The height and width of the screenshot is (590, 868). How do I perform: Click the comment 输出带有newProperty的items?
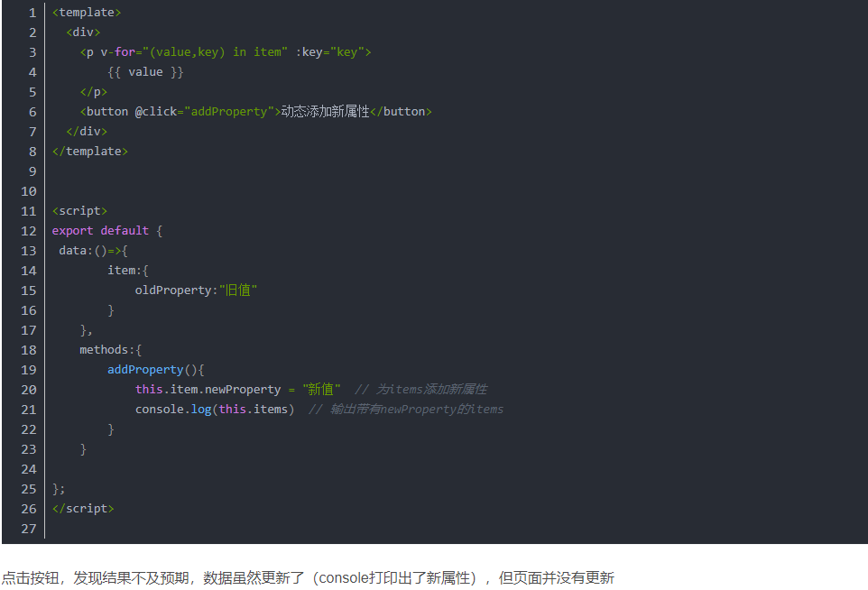pos(406,410)
